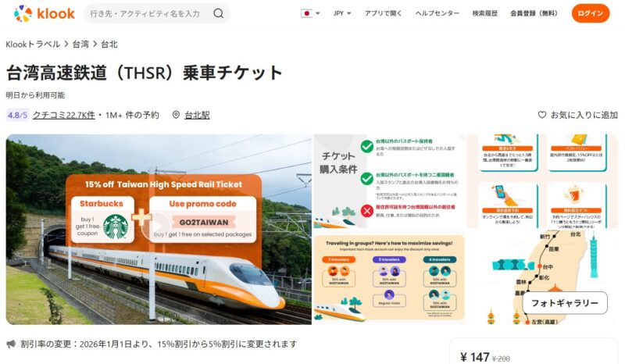Click the Japan flag icon
Image resolution: width=625 pixels, height=364 pixels.
click(306, 13)
